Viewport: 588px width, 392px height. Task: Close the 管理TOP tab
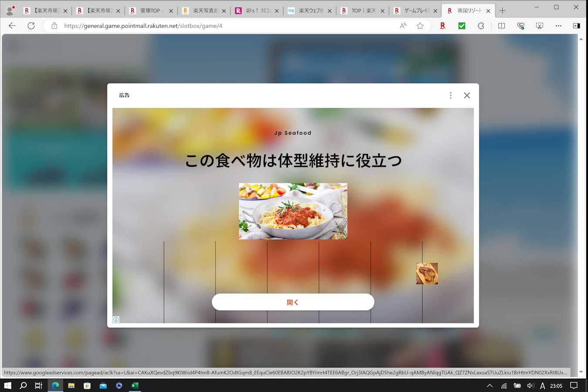171,11
